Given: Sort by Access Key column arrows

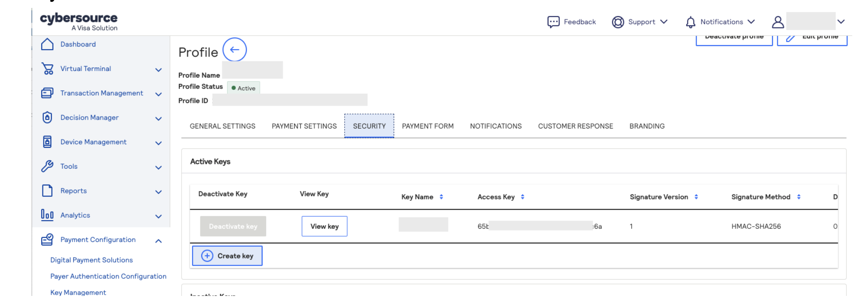Looking at the screenshot, I should (523, 197).
